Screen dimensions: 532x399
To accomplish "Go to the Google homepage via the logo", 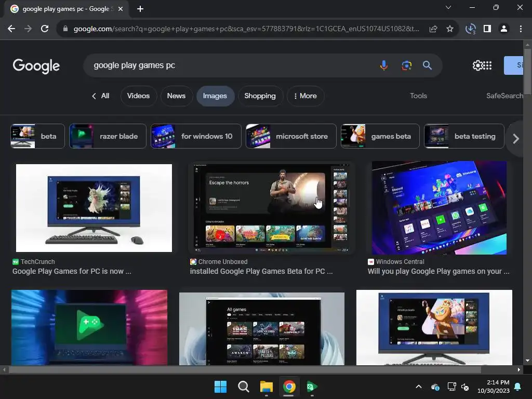I will (36, 66).
